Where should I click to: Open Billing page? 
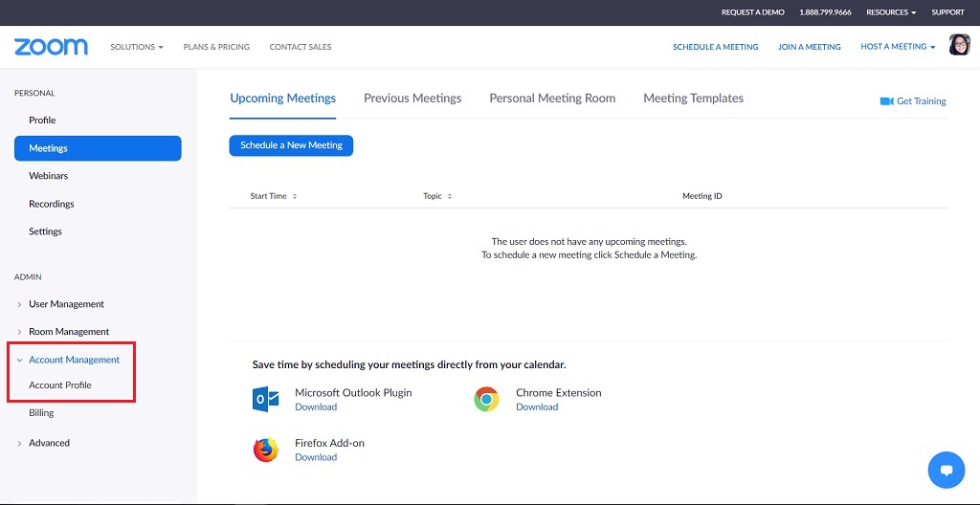[x=41, y=413]
